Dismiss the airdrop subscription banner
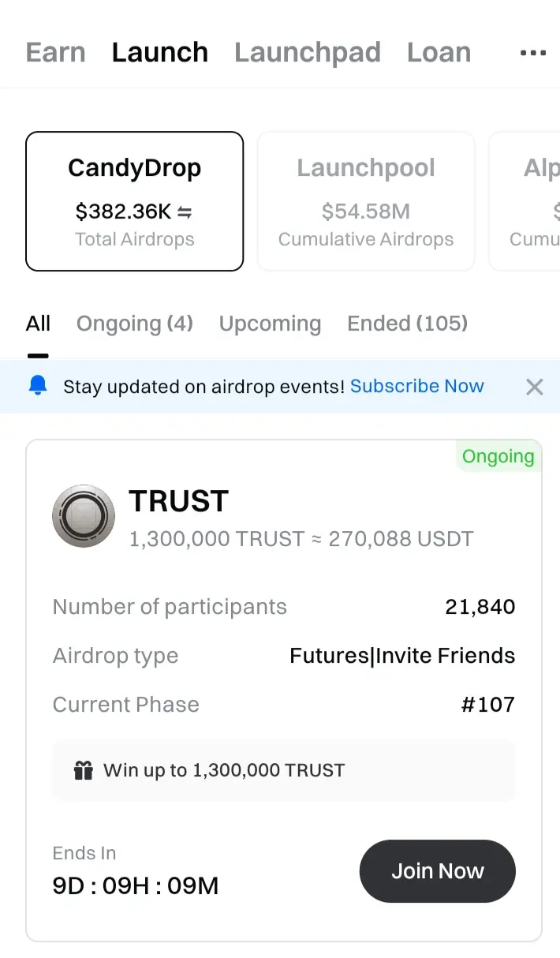The height and width of the screenshot is (958, 560). coord(535,387)
